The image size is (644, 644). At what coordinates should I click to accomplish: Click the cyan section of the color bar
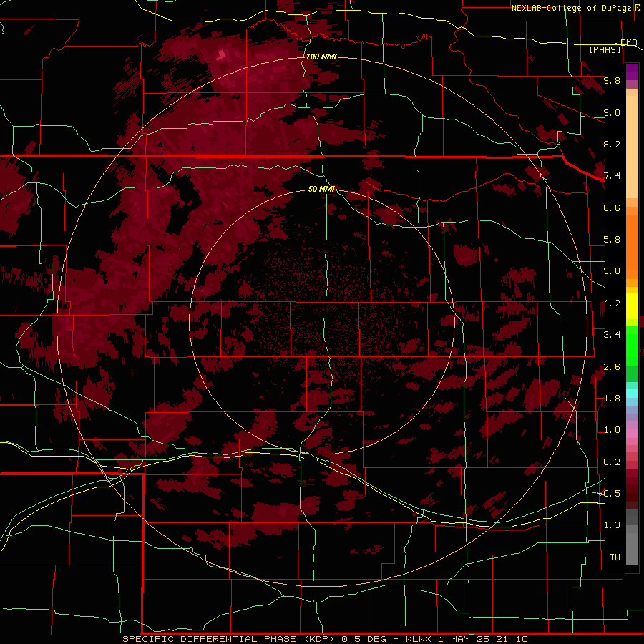coord(632,394)
